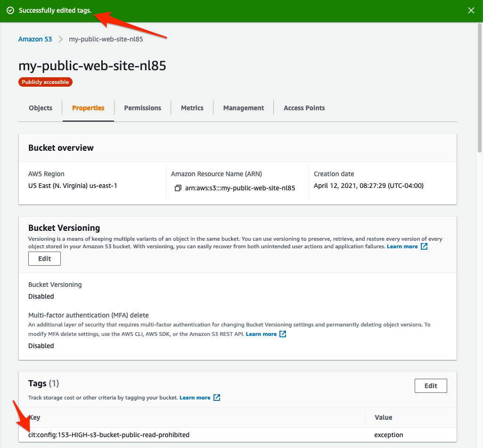The height and width of the screenshot is (448, 483).
Task: Dismiss the success banner with X icon
Action: click(x=471, y=10)
